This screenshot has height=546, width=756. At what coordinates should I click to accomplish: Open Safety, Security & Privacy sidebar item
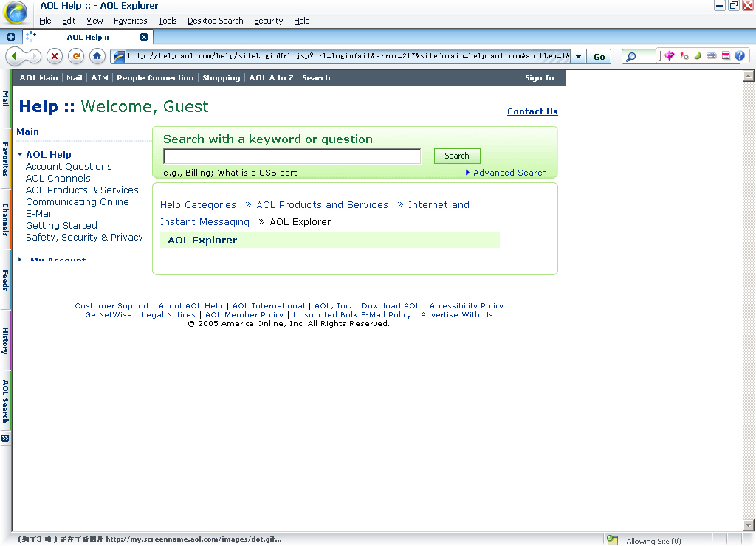[84, 237]
